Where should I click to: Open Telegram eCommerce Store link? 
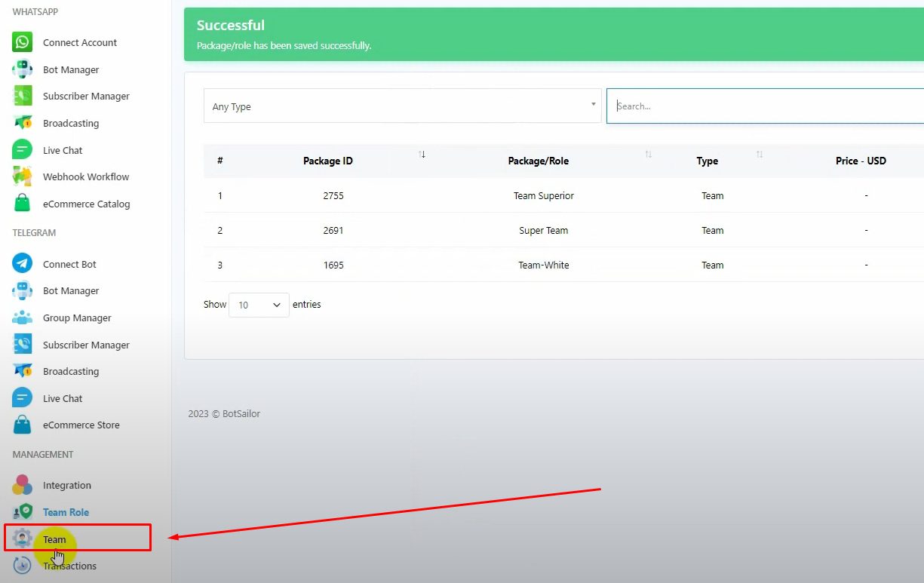[81, 425]
